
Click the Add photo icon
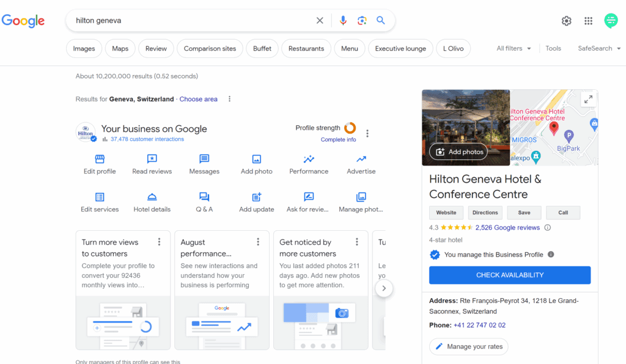(x=257, y=159)
